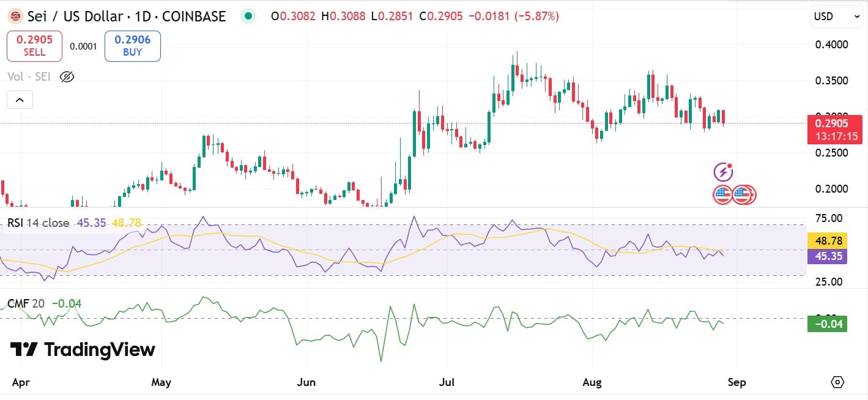Click the green market status dot
The height and width of the screenshot is (400, 868).
(248, 17)
